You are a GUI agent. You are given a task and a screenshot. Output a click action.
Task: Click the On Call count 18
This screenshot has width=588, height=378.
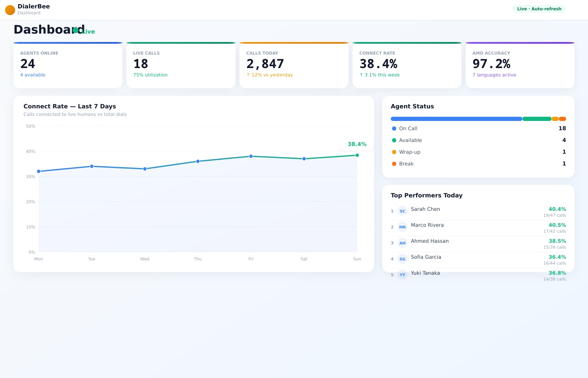click(x=562, y=129)
